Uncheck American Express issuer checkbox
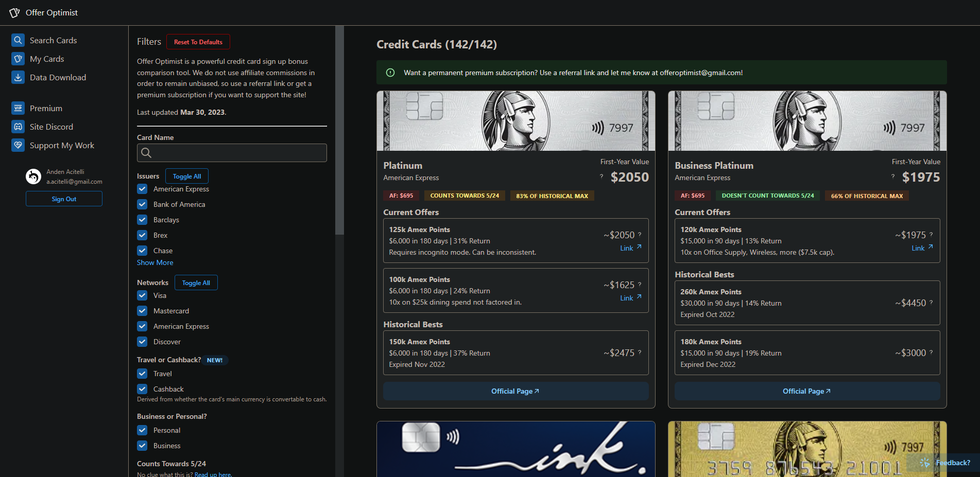Viewport: 980px width, 477px height. click(x=142, y=189)
